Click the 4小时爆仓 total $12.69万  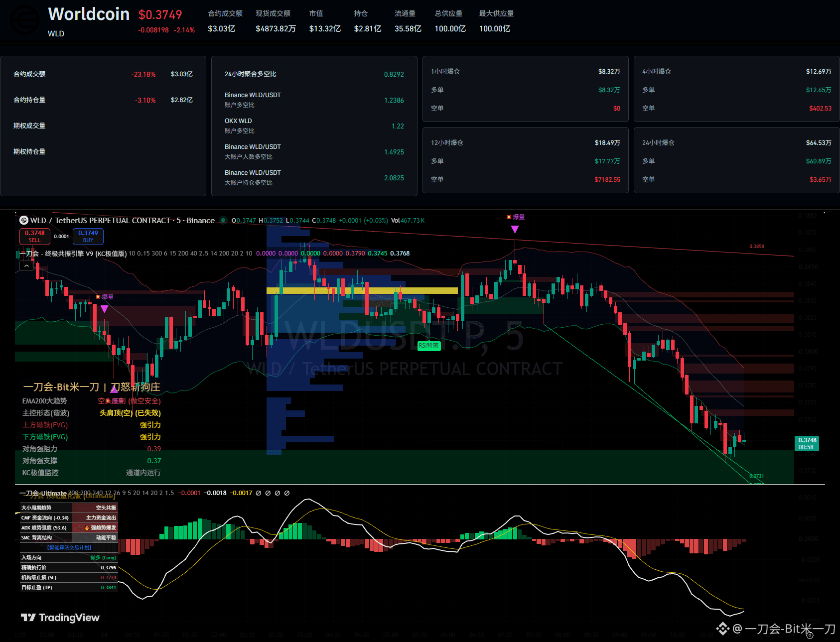click(819, 72)
